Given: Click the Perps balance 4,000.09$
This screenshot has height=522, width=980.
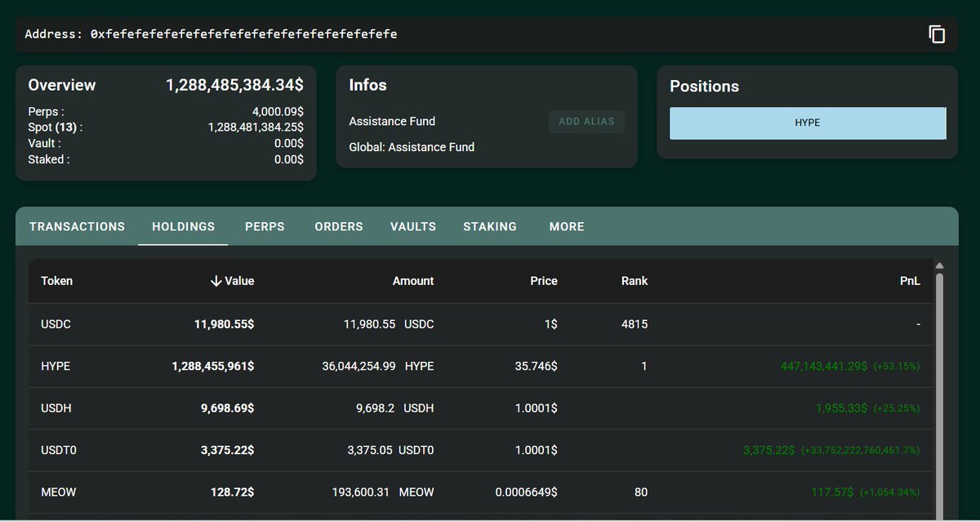Looking at the screenshot, I should click(x=278, y=112).
